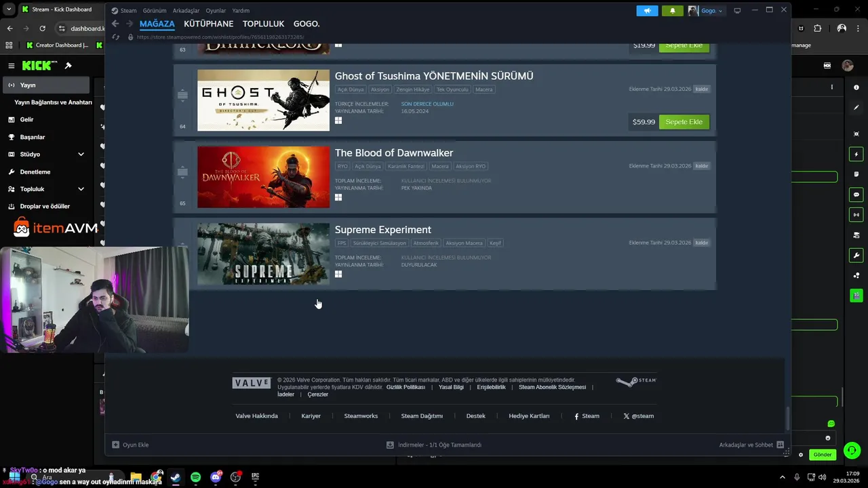Image resolution: width=868 pixels, height=488 pixels.
Task: Open Steam from the Windows taskbar
Action: (176, 477)
